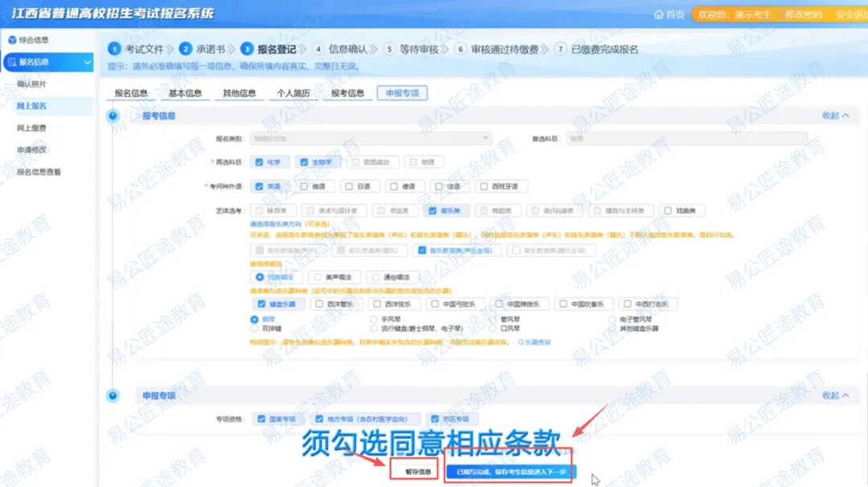This screenshot has height=487, width=868.
Task: Click the magnifier icon for 乐器查询
Action: 521,342
